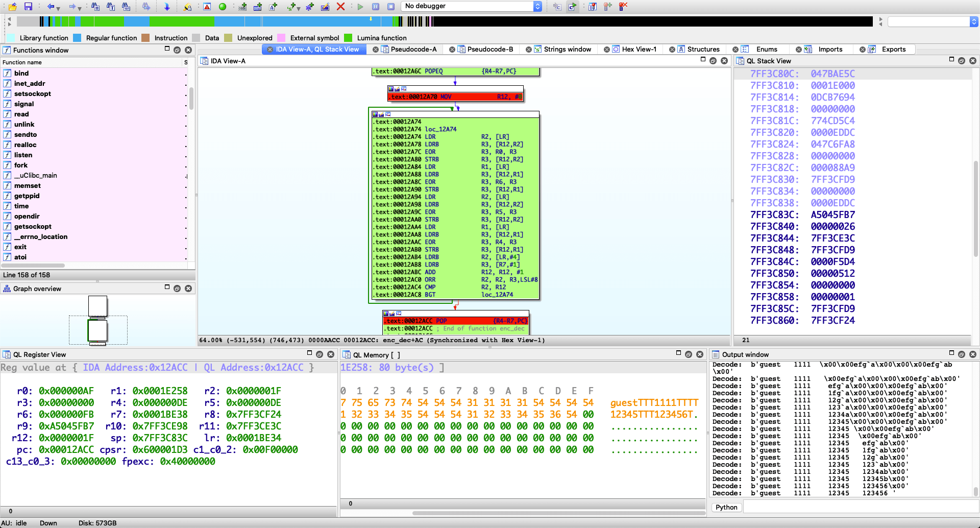Click the QL Memory panel title
This screenshot has width=980, height=528.
coord(377,355)
